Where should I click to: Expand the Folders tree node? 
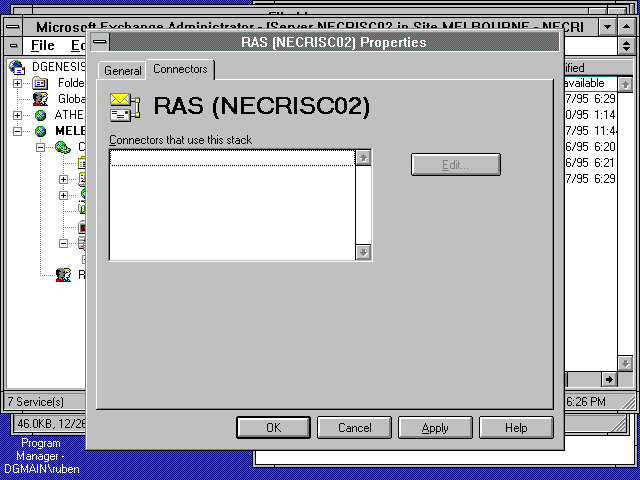click(17, 83)
